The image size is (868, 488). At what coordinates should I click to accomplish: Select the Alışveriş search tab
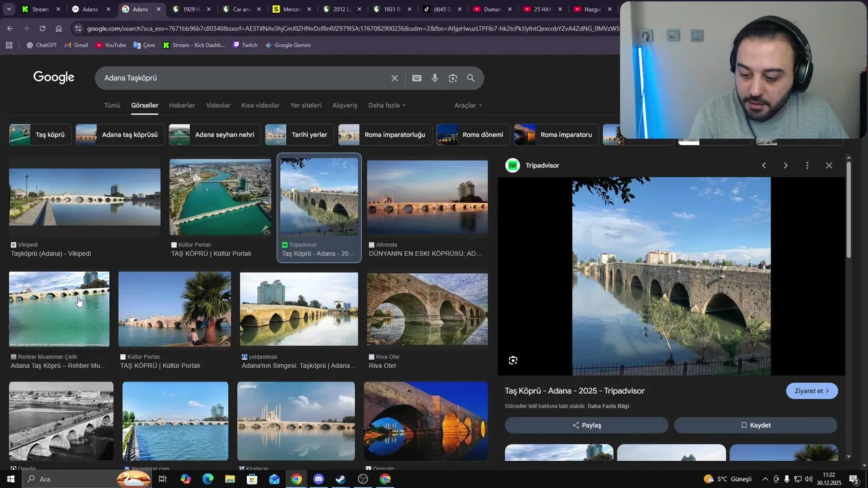point(344,106)
